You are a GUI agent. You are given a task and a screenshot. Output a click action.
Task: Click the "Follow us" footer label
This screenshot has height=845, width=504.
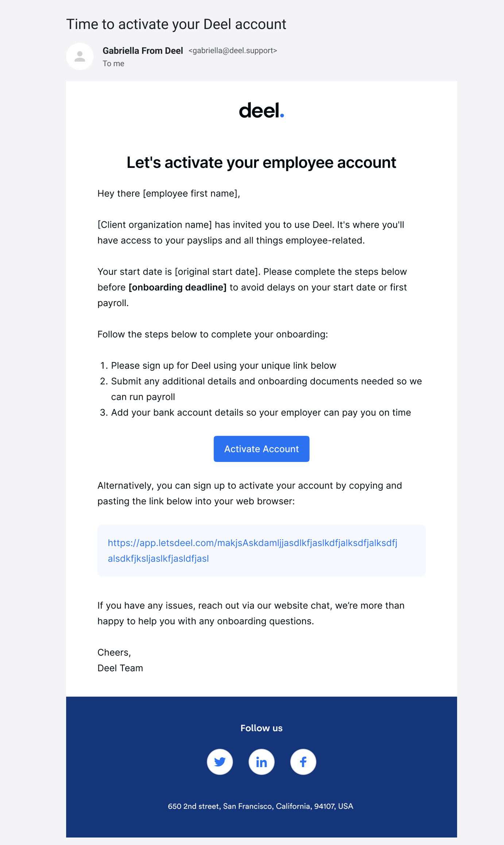pyautogui.click(x=261, y=728)
